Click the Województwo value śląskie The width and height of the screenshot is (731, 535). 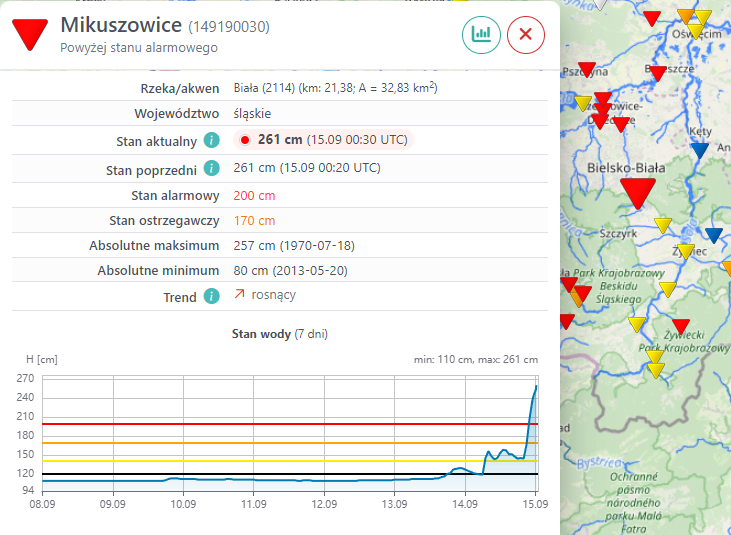coord(252,114)
